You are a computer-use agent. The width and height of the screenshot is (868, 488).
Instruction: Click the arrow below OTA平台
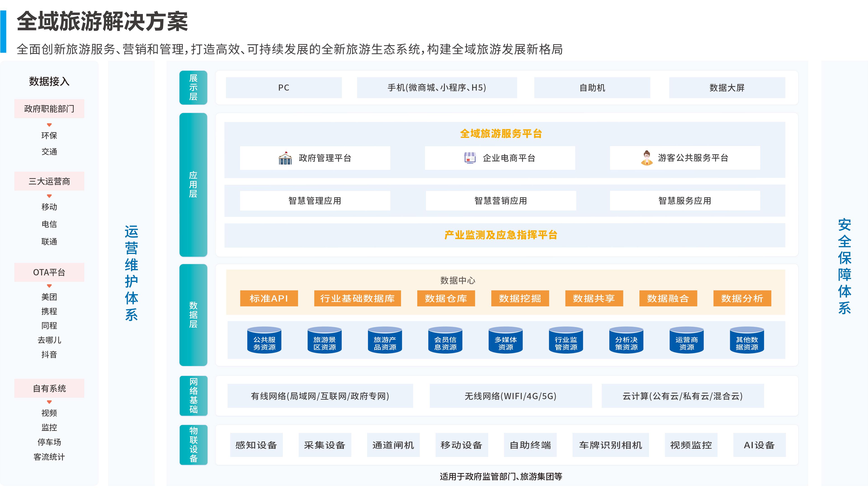49,286
